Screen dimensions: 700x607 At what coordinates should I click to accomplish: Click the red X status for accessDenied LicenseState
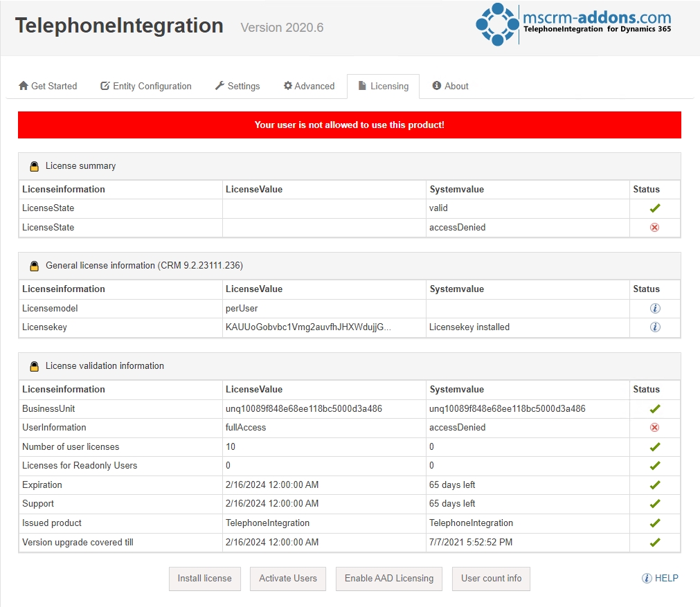654,227
